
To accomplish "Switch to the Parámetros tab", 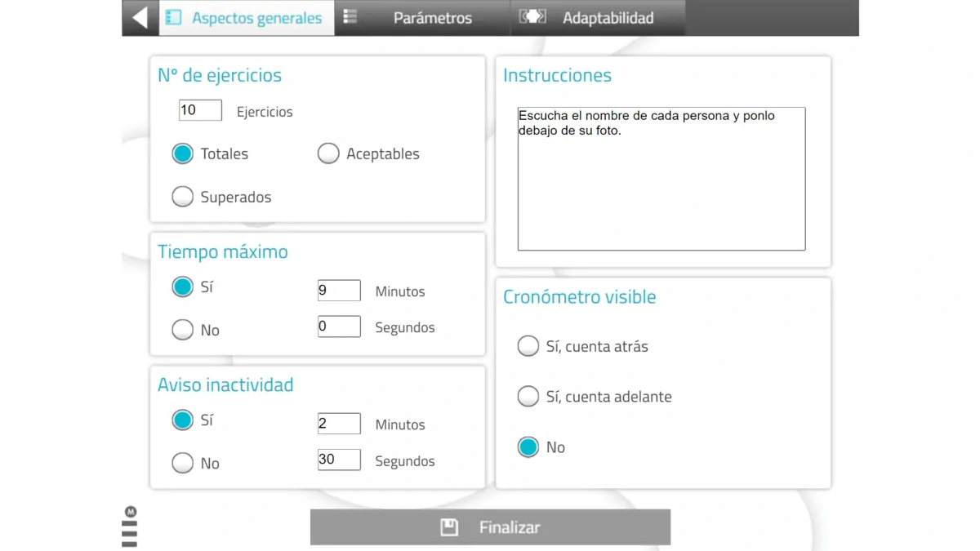I will (432, 18).
